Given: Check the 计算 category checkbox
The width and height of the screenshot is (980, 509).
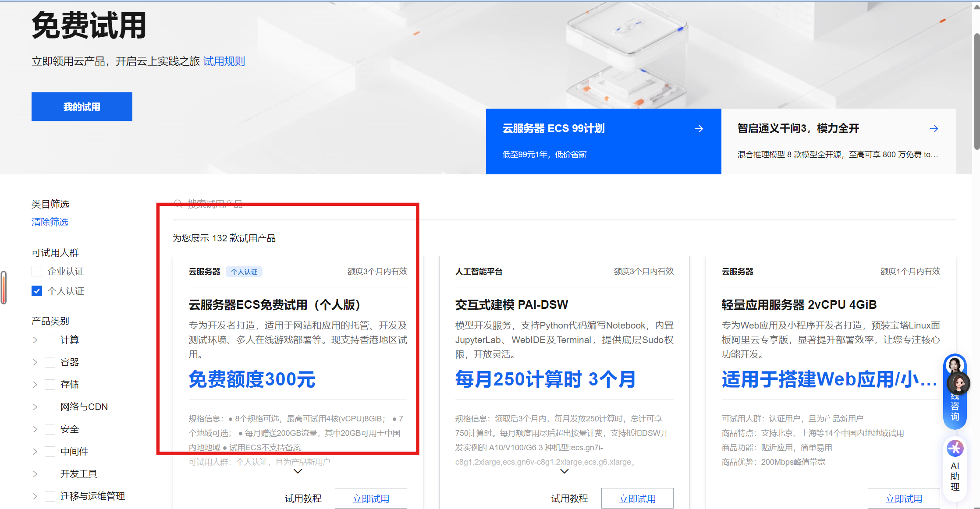Looking at the screenshot, I should click(50, 340).
